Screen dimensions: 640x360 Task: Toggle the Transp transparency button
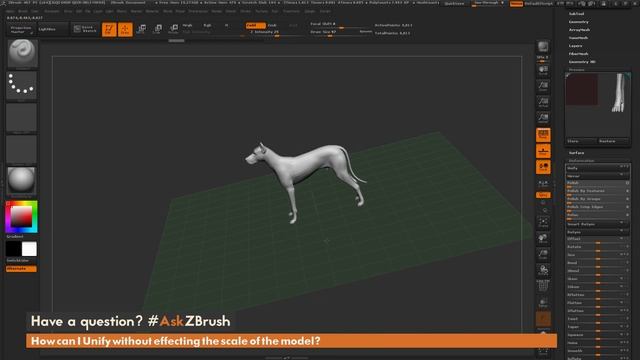coord(543,302)
